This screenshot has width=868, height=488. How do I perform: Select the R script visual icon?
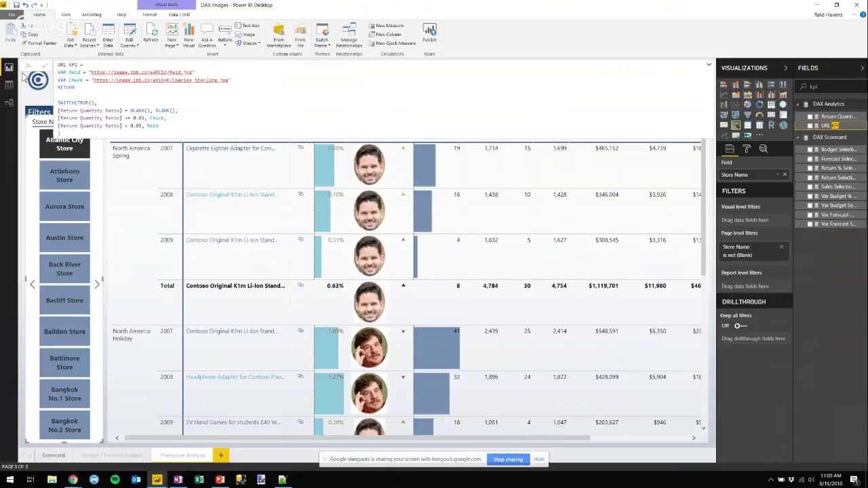[x=771, y=125]
